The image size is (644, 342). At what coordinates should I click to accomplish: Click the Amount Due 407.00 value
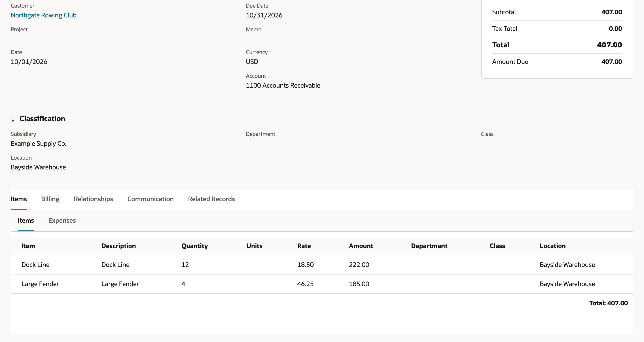click(x=612, y=62)
